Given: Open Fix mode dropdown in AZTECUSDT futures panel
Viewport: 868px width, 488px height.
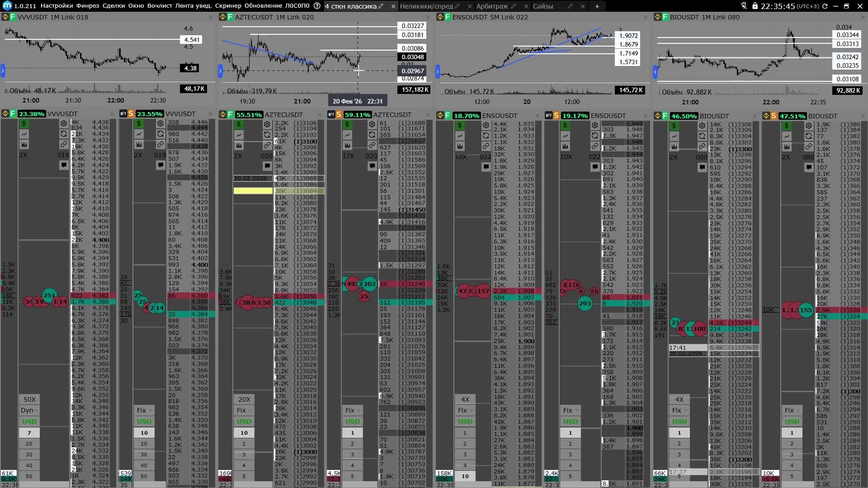Looking at the screenshot, I should click(x=244, y=410).
